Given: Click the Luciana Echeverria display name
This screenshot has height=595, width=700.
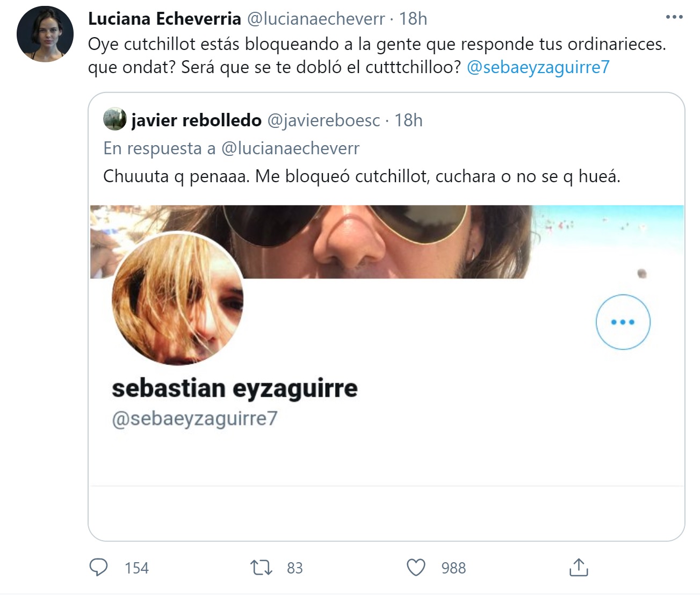Looking at the screenshot, I should 164,19.
